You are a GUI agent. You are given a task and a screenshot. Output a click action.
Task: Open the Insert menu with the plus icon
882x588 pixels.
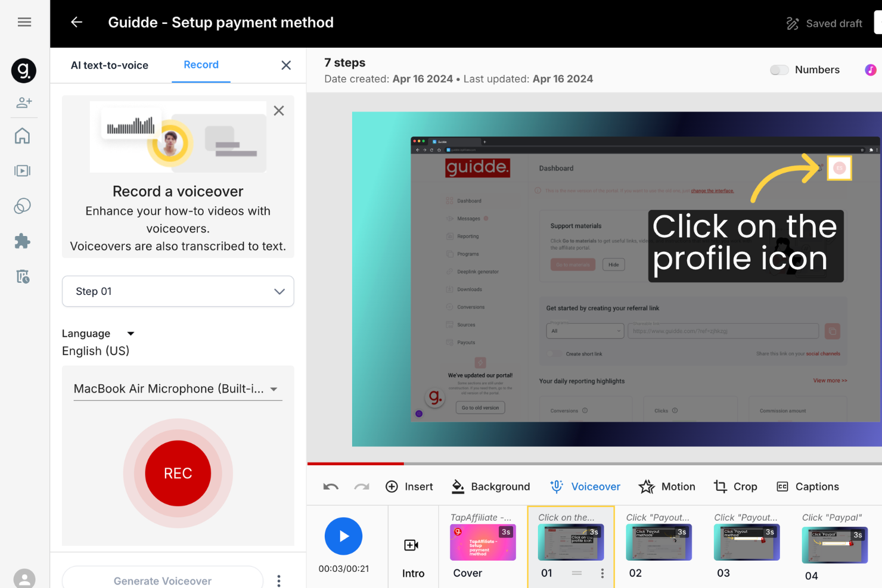click(x=392, y=486)
